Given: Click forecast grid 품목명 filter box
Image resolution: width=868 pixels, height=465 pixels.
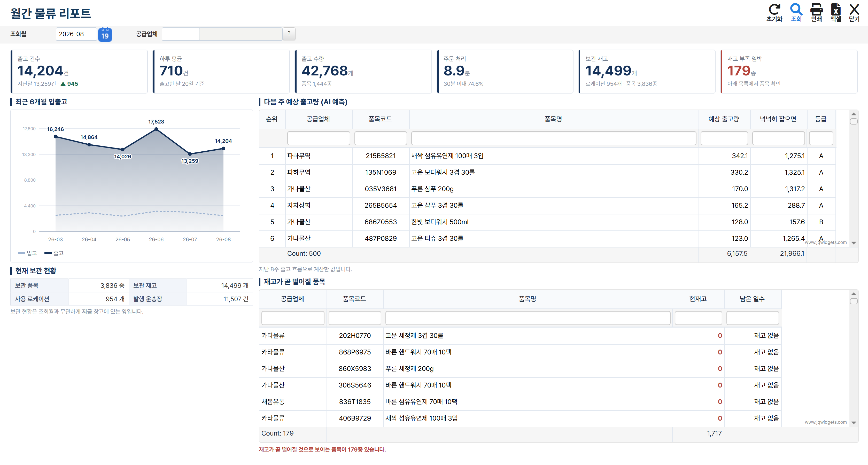Looking at the screenshot, I should pyautogui.click(x=553, y=138).
